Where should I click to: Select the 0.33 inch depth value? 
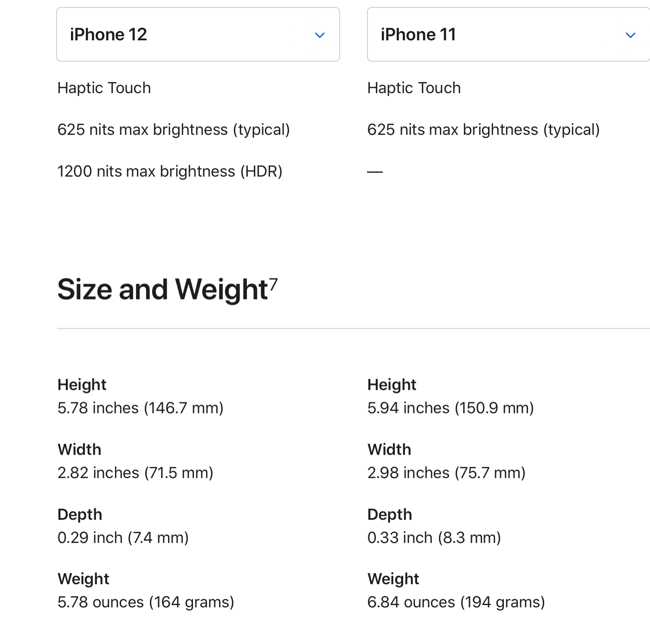point(434,538)
